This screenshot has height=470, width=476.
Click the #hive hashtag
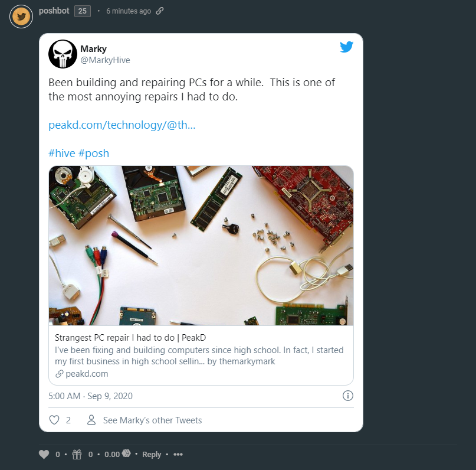click(61, 154)
